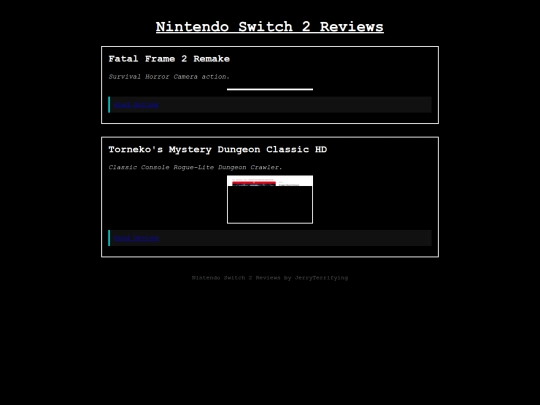The width and height of the screenshot is (540, 405).
Task: Open the Read Review link for Torneko's Mystery Dungeon
Action: (136, 238)
